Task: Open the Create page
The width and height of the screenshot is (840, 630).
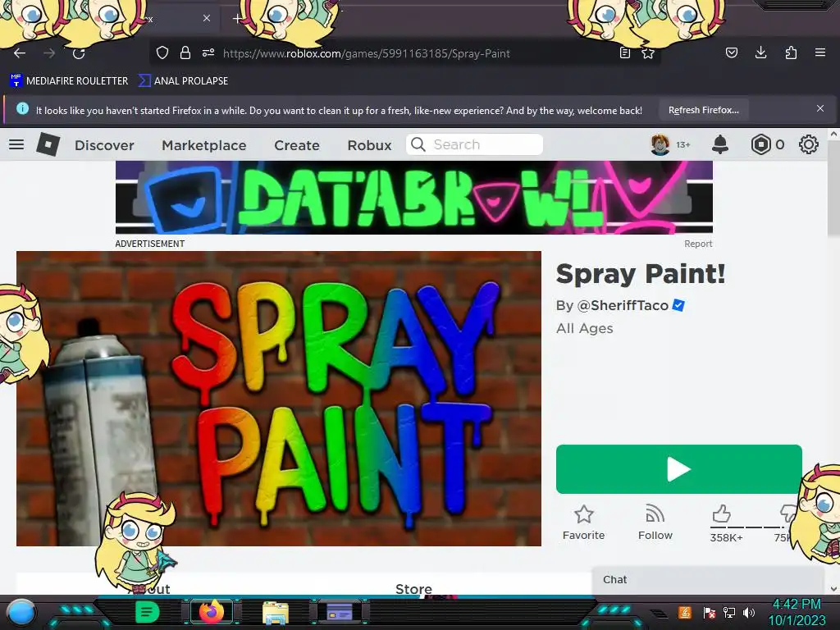Action: [297, 145]
